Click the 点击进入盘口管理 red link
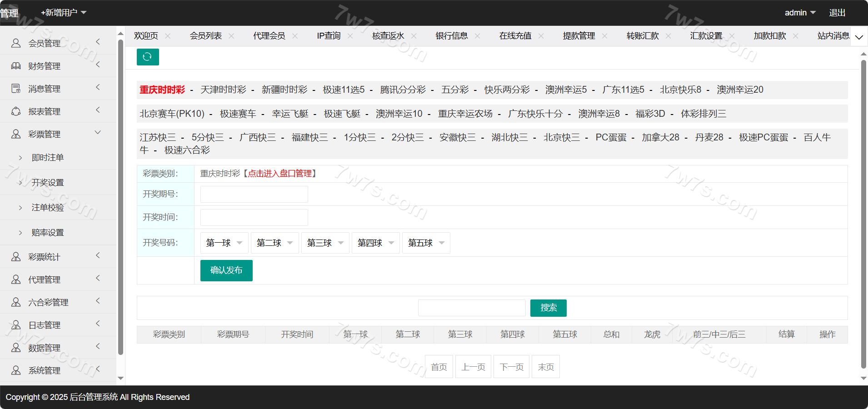The width and height of the screenshot is (868, 409). click(x=279, y=174)
